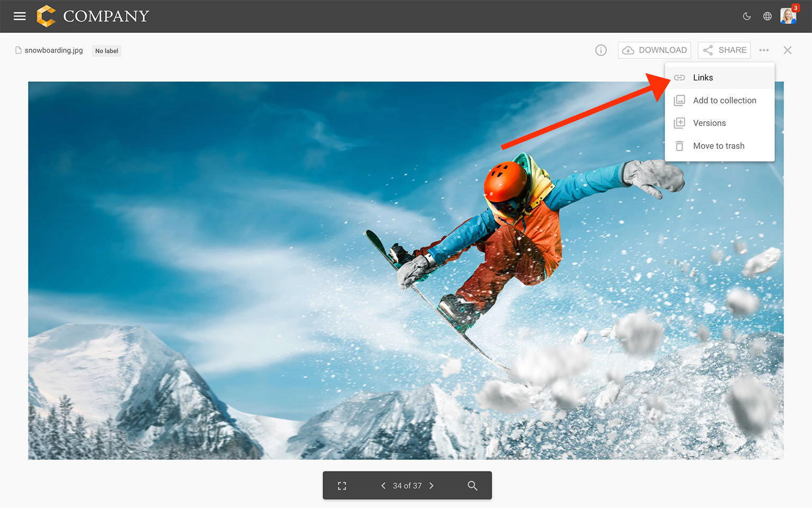Viewport: 812px width, 508px height.
Task: Open the hamburger main menu
Action: [20, 16]
